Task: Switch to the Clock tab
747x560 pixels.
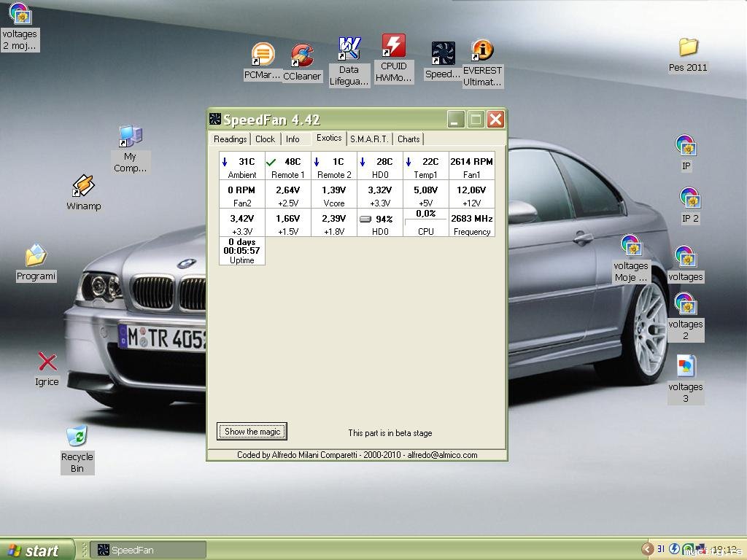Action: [x=265, y=139]
